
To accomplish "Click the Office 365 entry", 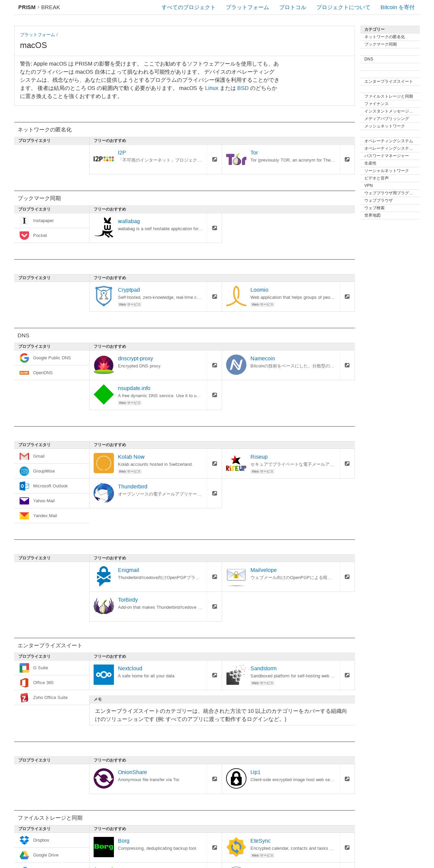I will pyautogui.click(x=52, y=683).
